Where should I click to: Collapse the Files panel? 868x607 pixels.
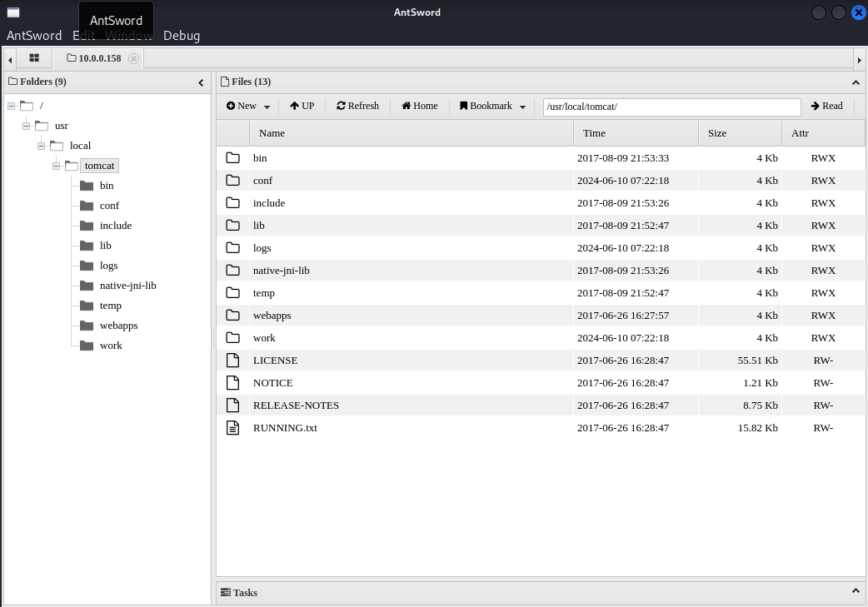(x=856, y=82)
